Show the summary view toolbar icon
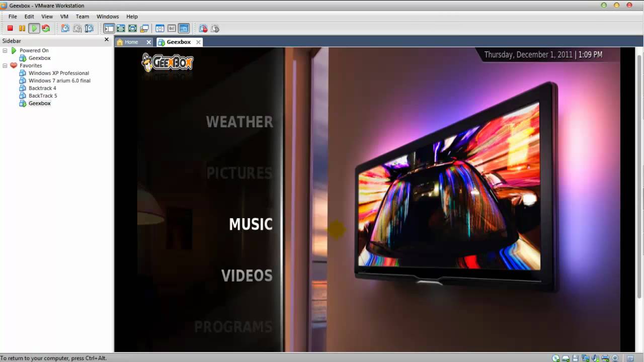Viewport: 644px width, 362px height. (x=160, y=29)
